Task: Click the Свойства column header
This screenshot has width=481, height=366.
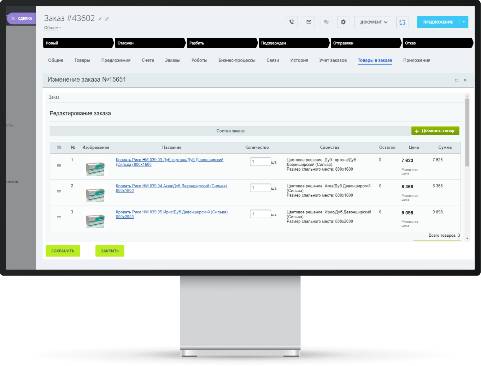Action: point(329,147)
